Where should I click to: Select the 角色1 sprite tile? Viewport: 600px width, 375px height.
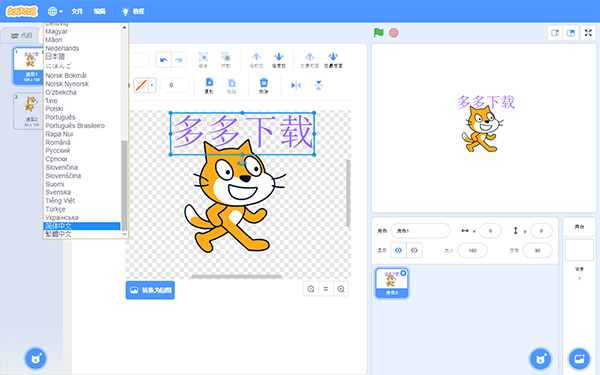tap(391, 283)
